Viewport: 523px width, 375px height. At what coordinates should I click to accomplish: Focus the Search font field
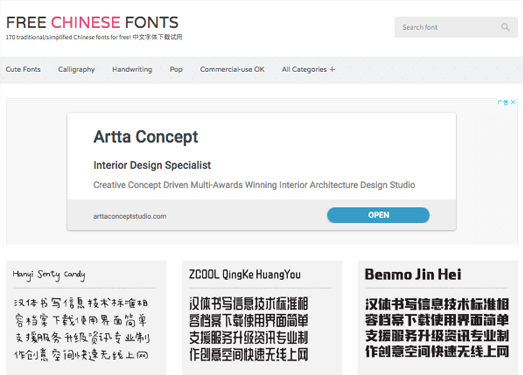click(456, 27)
